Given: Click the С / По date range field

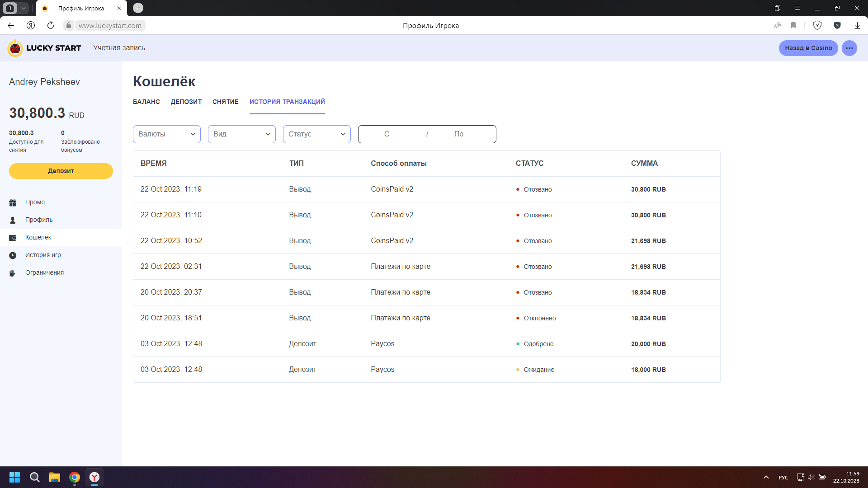Looking at the screenshot, I should point(427,134).
